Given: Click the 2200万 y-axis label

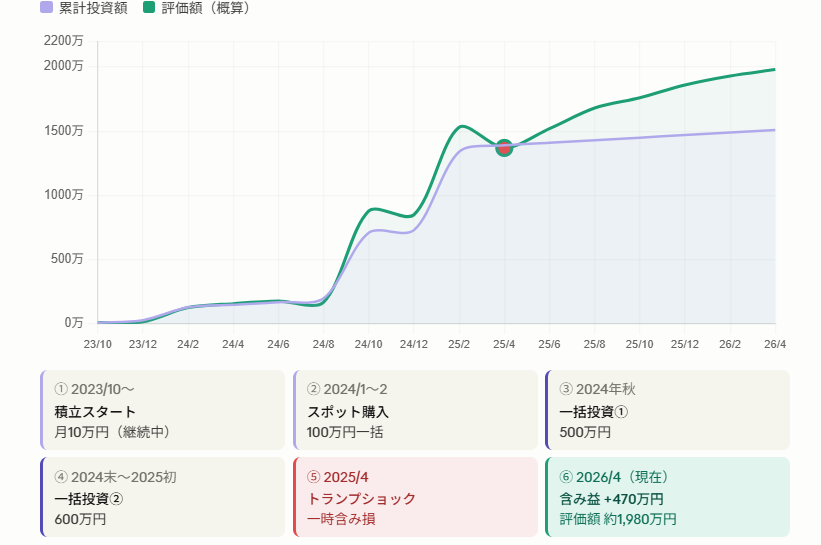Looking at the screenshot, I should tap(64, 41).
